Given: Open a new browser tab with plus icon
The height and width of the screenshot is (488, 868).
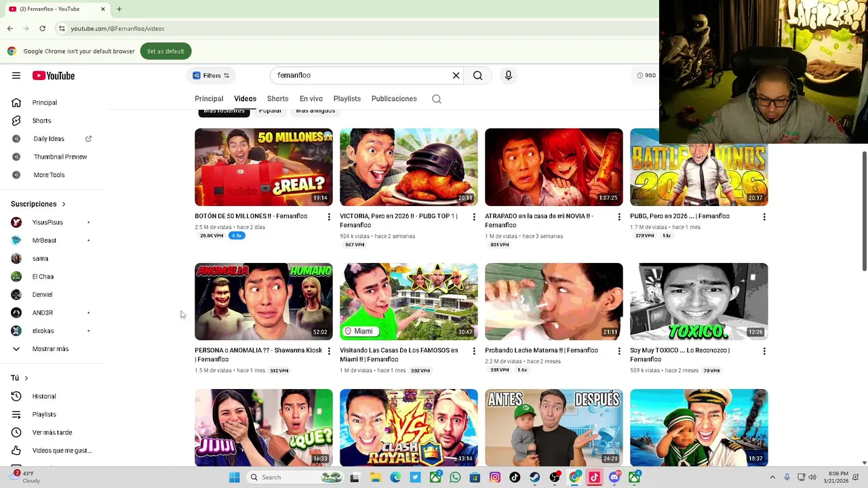Looking at the screenshot, I should pos(119,9).
